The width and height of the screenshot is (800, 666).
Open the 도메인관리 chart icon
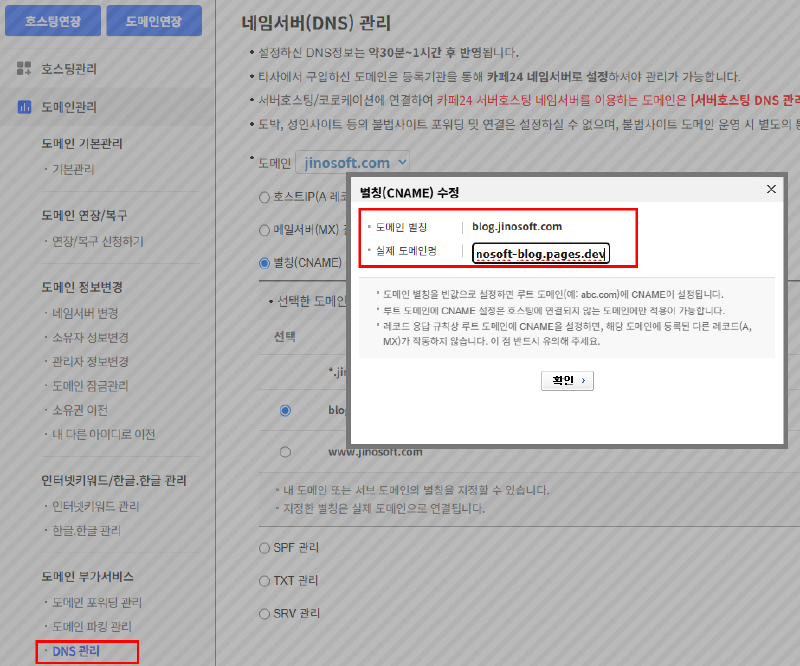tap(24, 107)
